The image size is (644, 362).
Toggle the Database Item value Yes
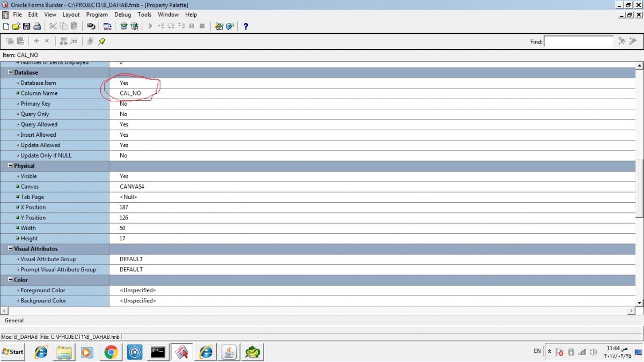124,83
